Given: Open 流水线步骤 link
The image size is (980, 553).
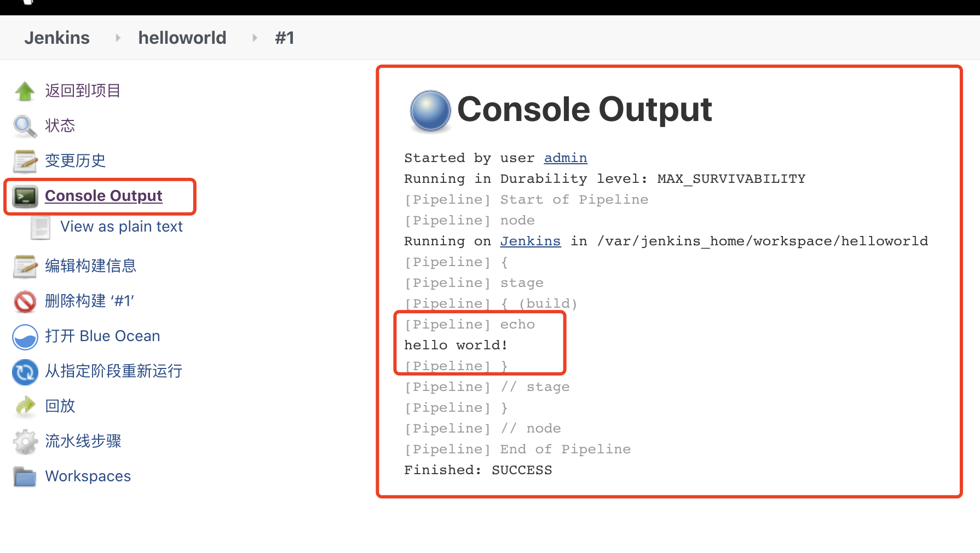Looking at the screenshot, I should point(83,441).
